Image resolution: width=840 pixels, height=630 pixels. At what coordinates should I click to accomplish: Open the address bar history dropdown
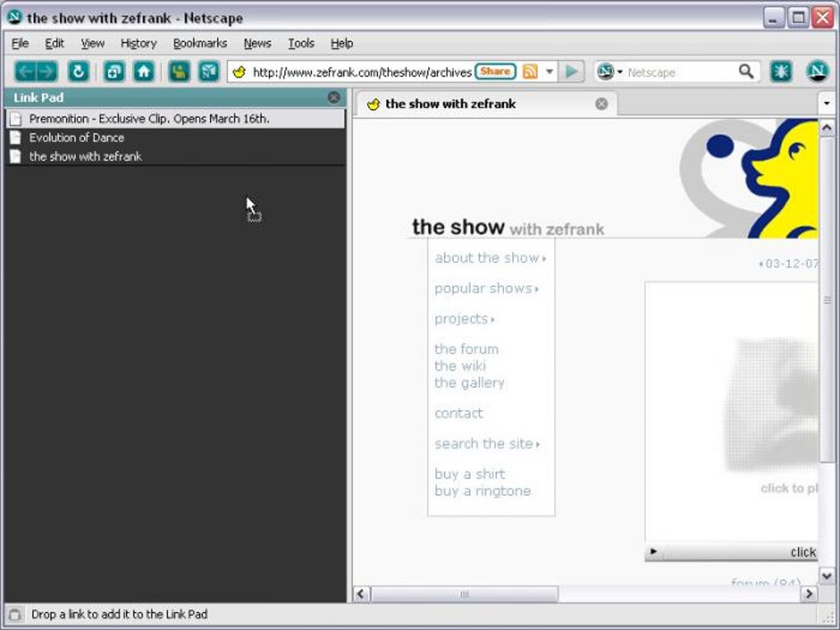point(549,72)
